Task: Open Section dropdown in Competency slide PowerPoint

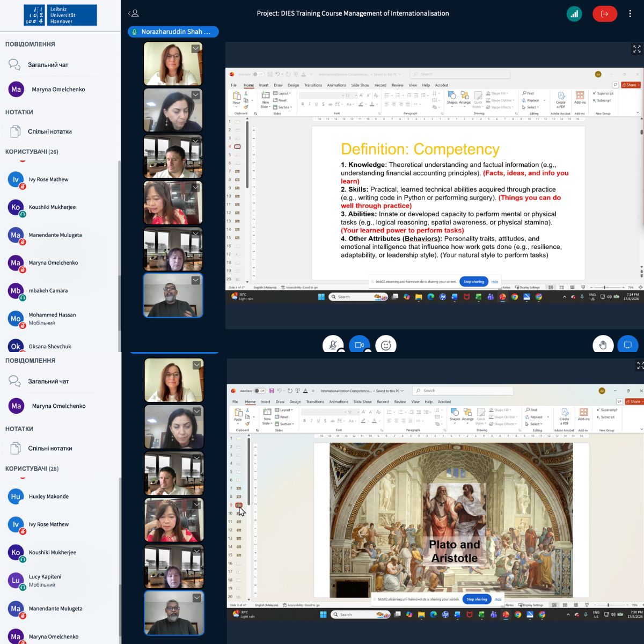Action: pos(283,107)
